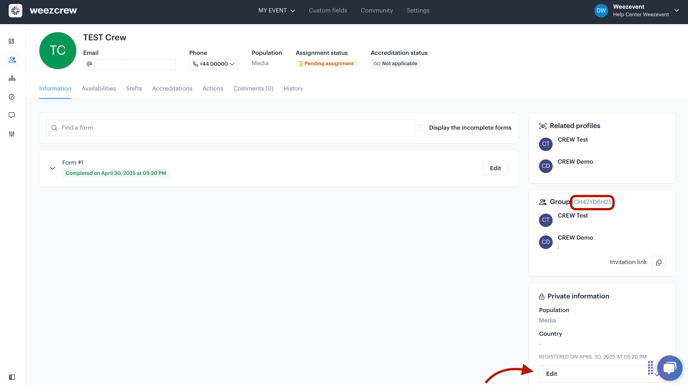The height and width of the screenshot is (385, 688).
Task: Click Edit button for Form #1
Action: coord(495,168)
